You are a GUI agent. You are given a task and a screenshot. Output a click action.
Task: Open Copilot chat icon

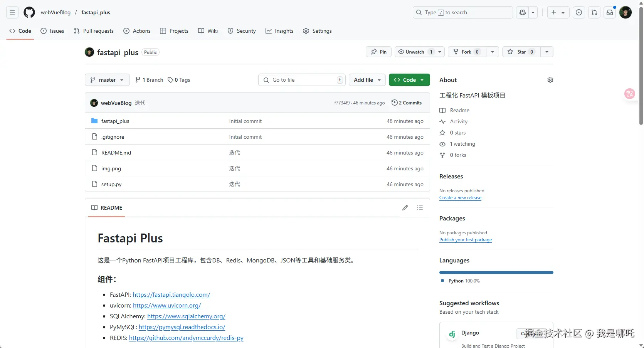coord(523,12)
